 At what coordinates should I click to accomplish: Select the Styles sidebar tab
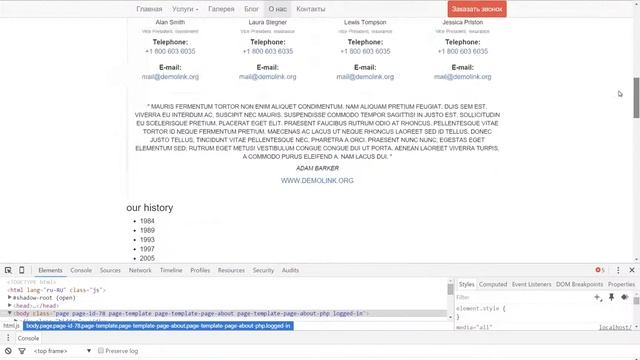[x=467, y=284]
